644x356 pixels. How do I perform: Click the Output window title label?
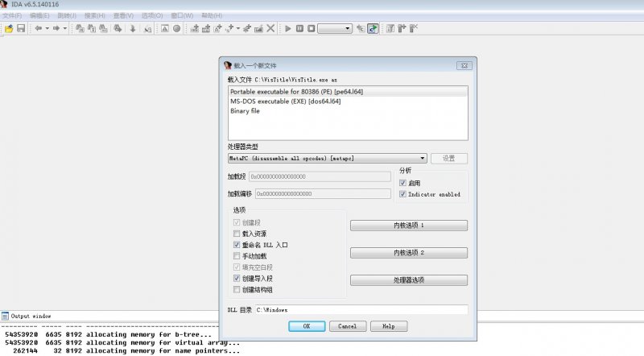[x=31, y=316]
